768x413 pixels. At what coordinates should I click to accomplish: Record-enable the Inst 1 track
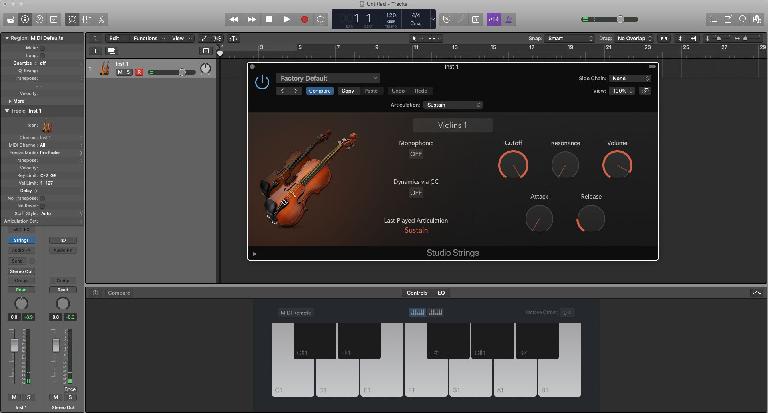point(139,73)
